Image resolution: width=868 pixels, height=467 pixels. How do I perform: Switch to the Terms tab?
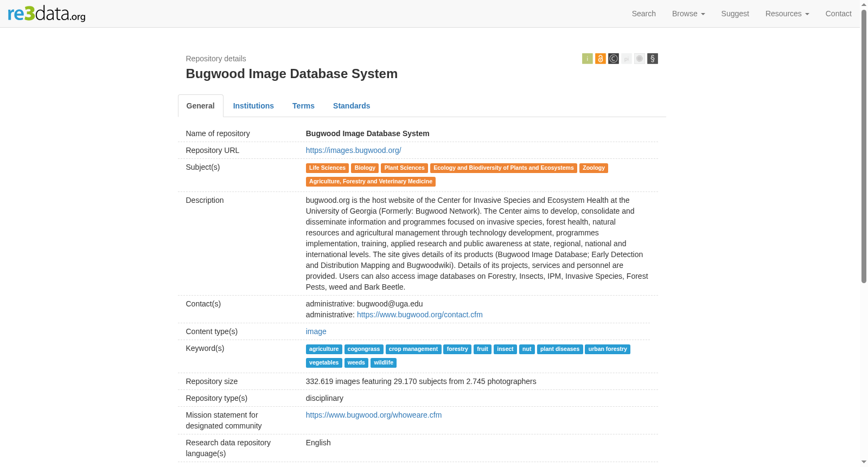tap(303, 106)
